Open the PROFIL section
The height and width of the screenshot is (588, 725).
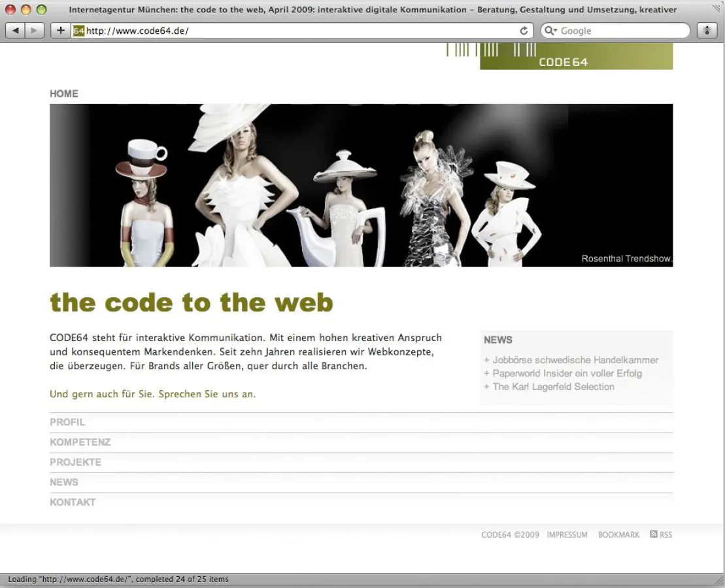(x=67, y=422)
